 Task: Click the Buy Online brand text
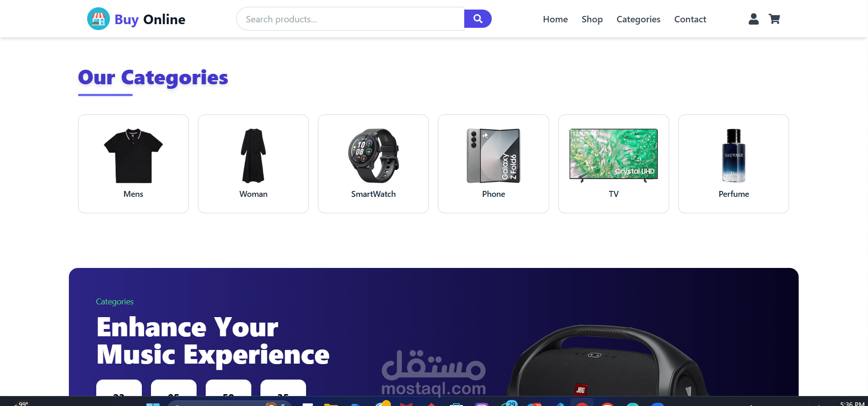tap(150, 19)
